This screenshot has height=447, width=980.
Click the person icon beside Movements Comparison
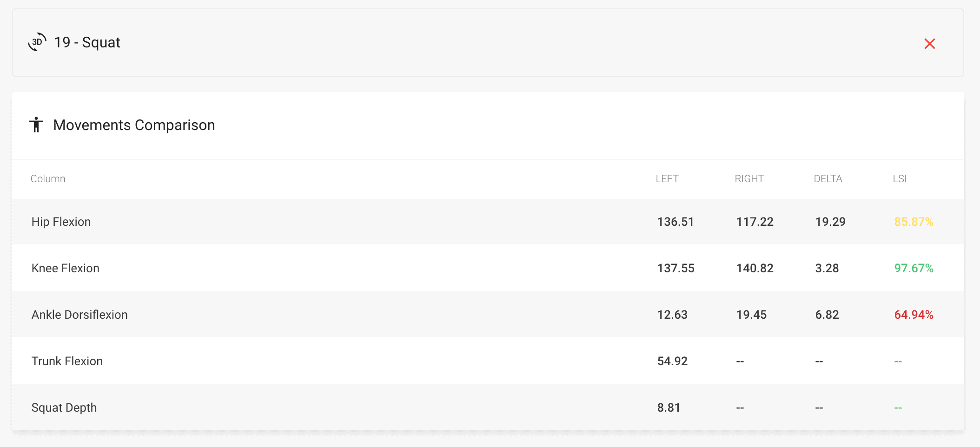36,125
